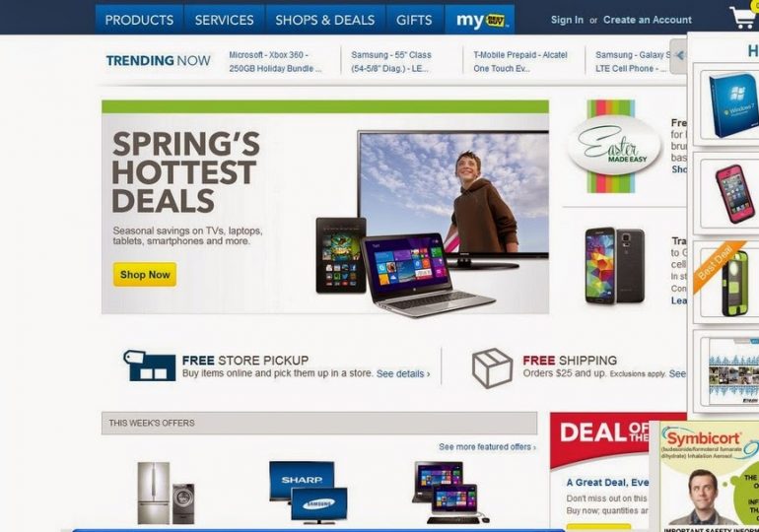Switch to the my Best Buy tab
Screen dimensions: 759x532
[x=480, y=20]
